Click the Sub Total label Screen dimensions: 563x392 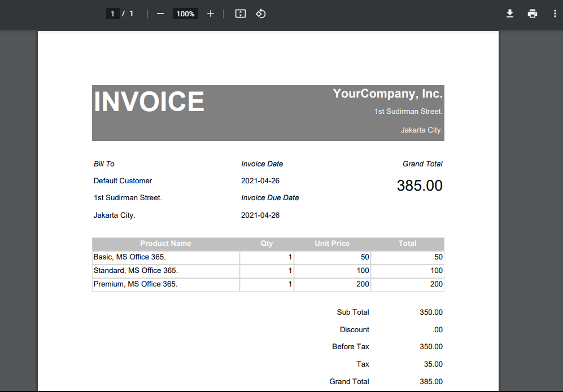(352, 312)
